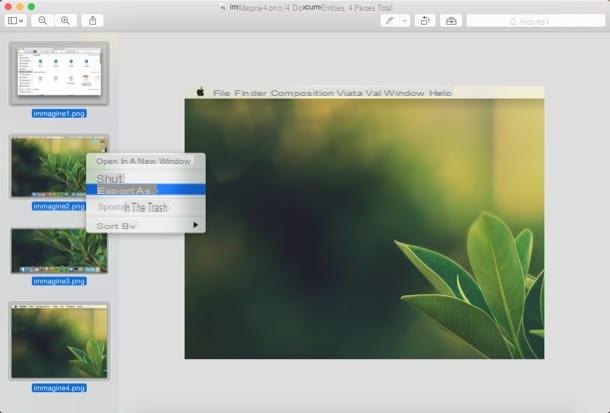Expand the Sort By submenu
This screenshot has width=610, height=413.
click(x=145, y=226)
